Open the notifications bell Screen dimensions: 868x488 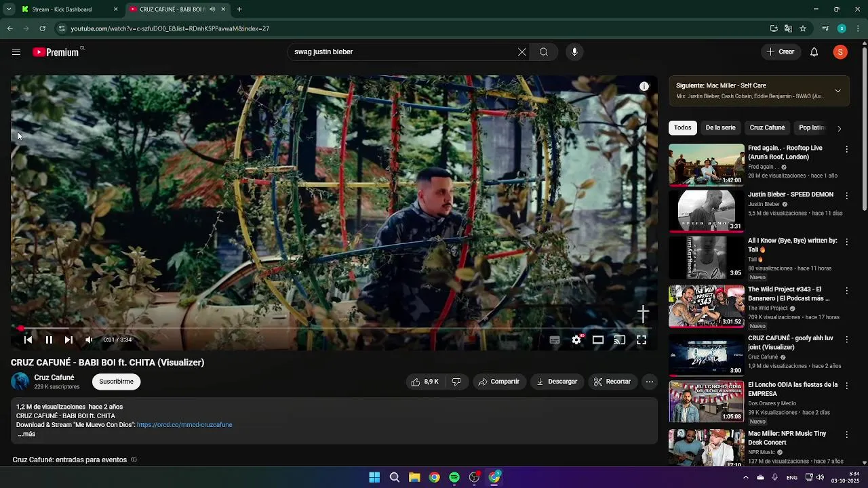pyautogui.click(x=814, y=52)
